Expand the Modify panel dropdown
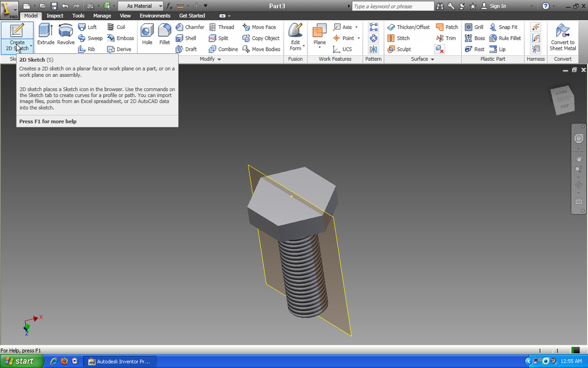Viewport: 588px width, 368px height. pos(219,59)
